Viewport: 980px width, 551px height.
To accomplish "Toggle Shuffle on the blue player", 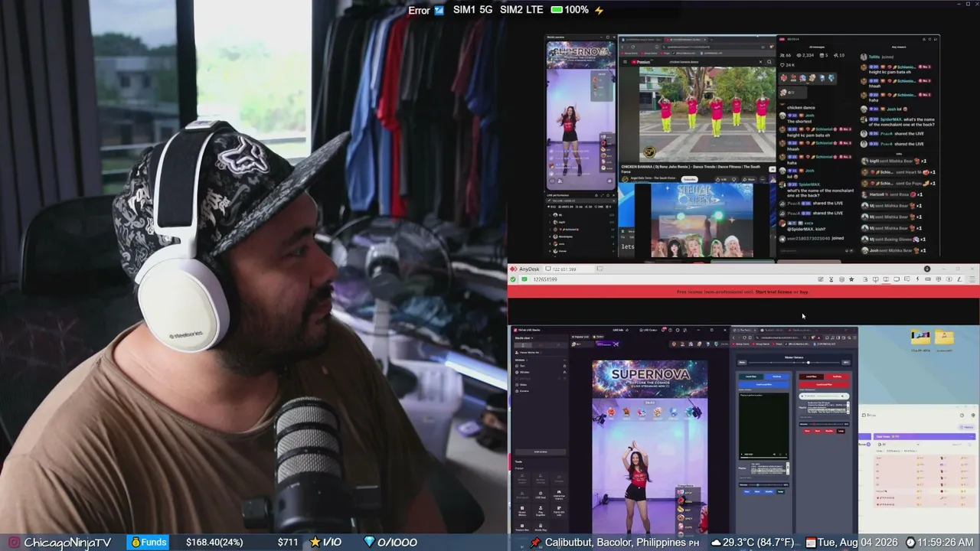I will click(x=770, y=491).
